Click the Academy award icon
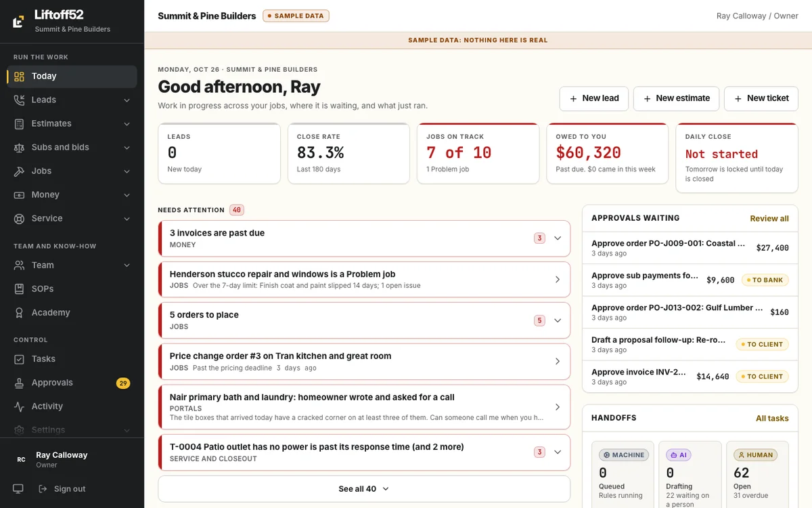Image resolution: width=812 pixels, height=508 pixels. [19, 313]
